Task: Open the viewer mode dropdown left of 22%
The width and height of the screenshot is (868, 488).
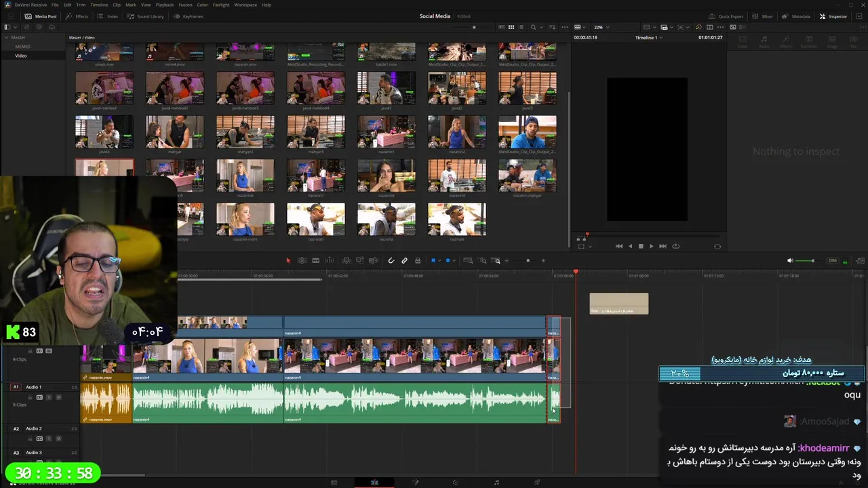Action: coord(580,27)
